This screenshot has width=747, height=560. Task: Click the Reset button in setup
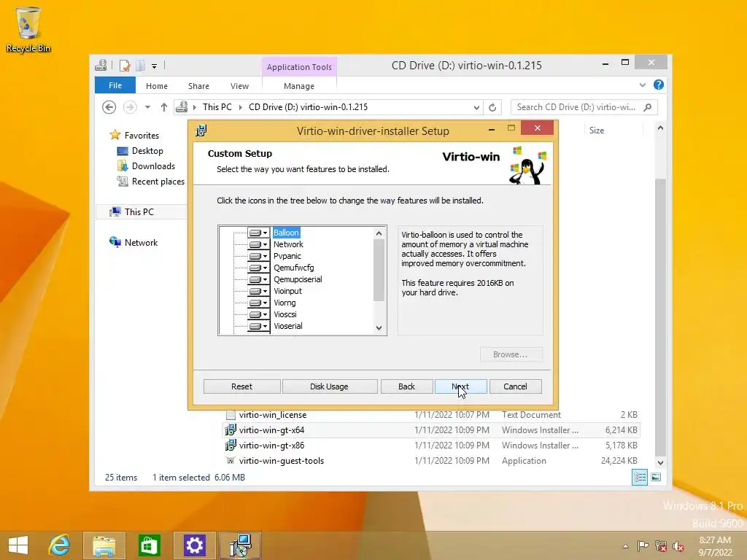point(241,386)
